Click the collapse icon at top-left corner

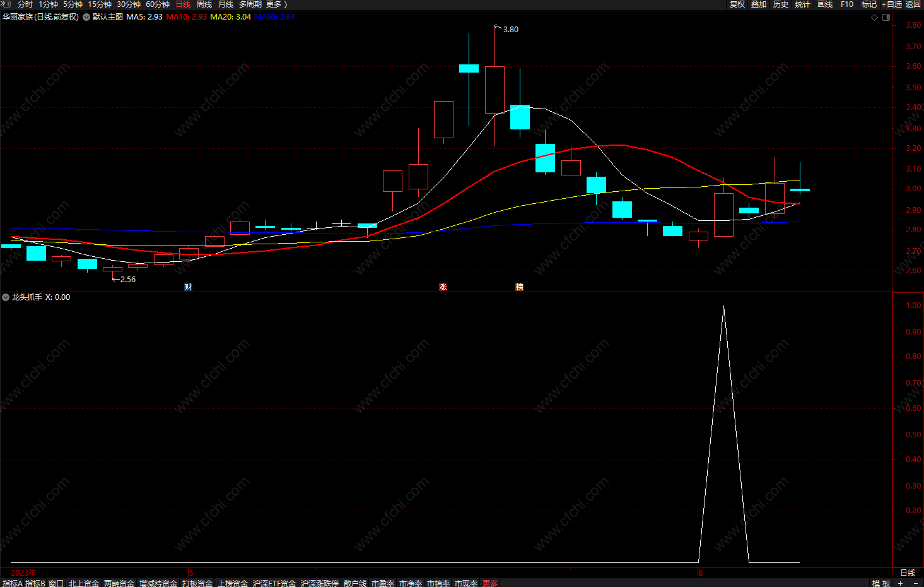pos(6,4)
